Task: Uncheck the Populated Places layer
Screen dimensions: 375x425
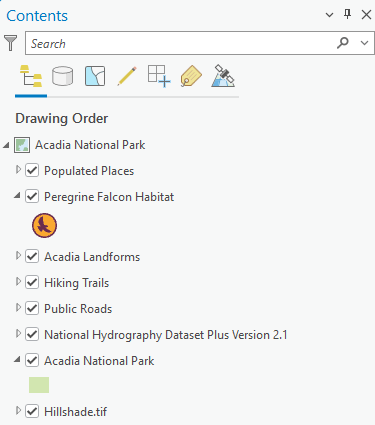Action: [32, 171]
